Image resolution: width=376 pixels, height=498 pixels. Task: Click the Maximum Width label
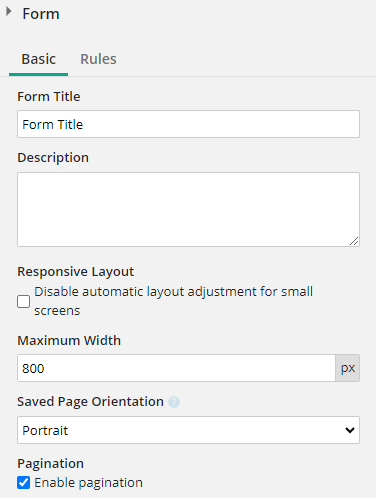click(x=69, y=340)
